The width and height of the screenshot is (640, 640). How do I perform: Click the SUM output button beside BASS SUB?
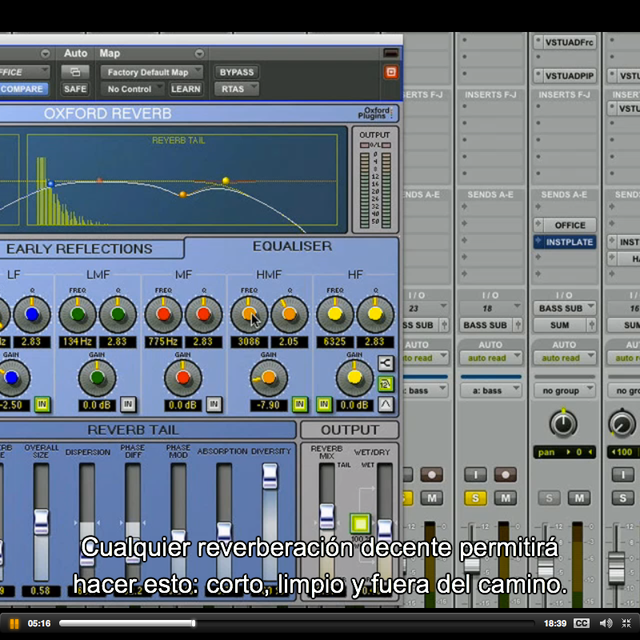tap(560, 325)
